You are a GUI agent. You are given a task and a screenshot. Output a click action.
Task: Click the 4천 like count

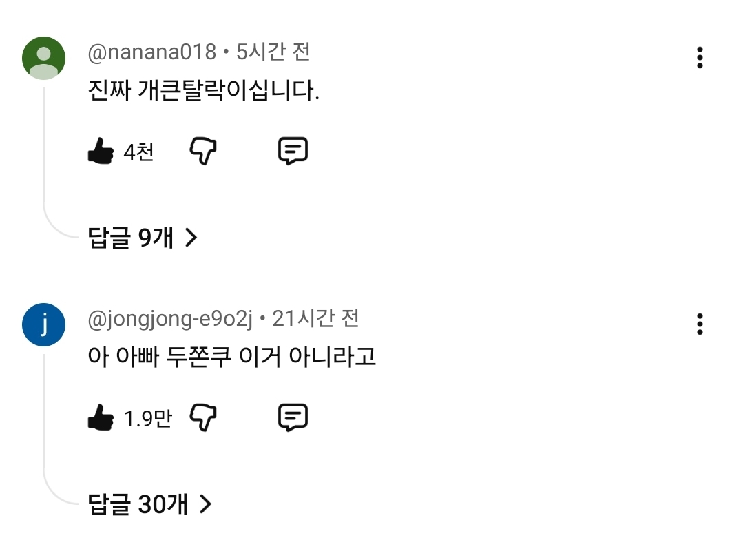(138, 152)
